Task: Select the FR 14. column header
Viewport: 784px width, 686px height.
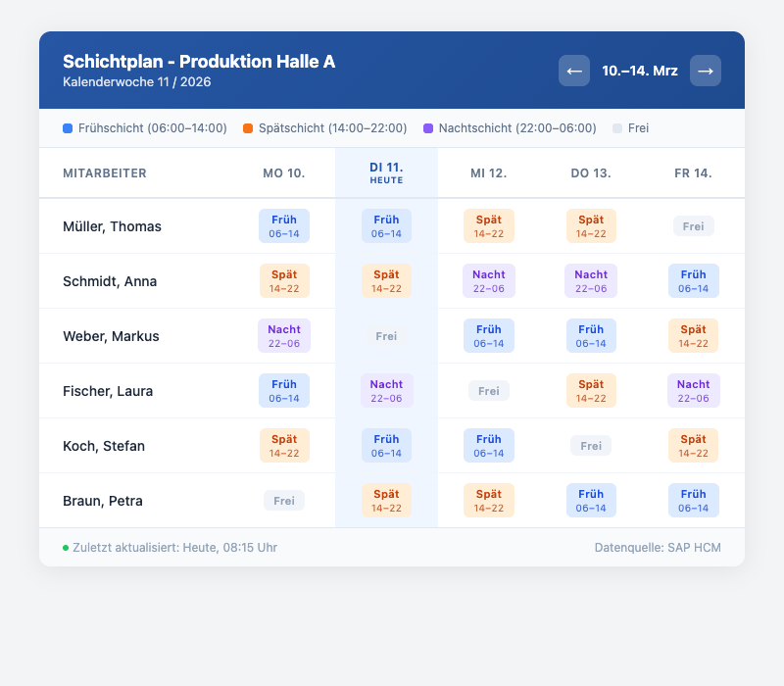Action: [693, 173]
